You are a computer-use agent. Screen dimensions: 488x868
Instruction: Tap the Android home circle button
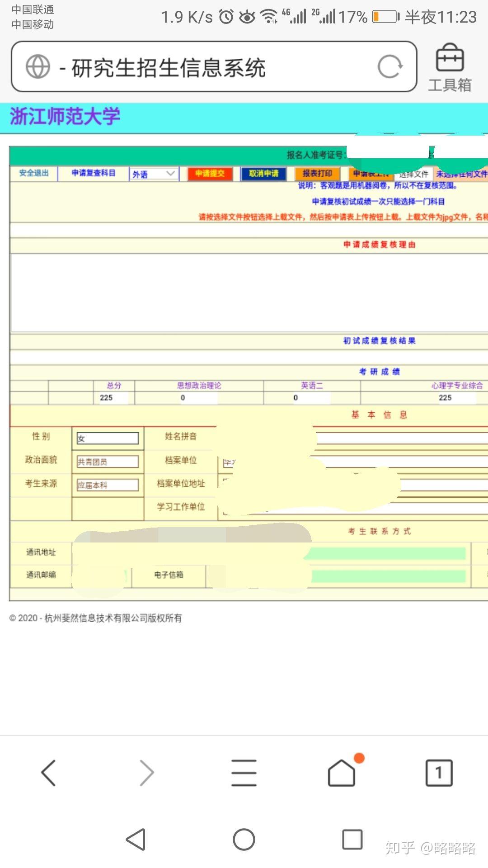click(x=244, y=840)
